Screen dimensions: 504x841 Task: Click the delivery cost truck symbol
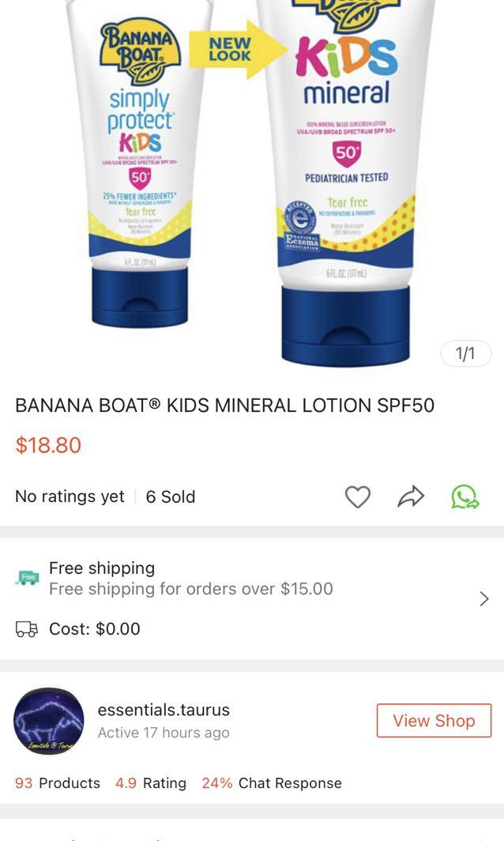[26, 628]
